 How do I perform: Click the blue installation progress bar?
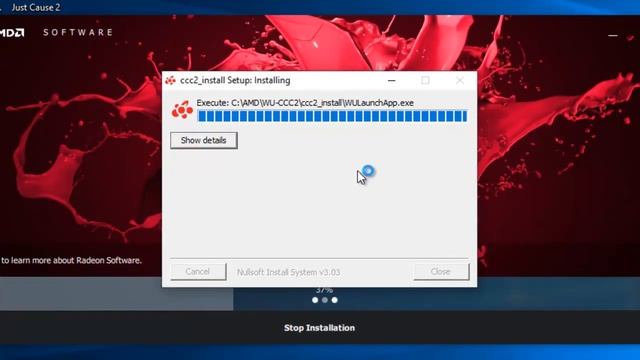(x=332, y=116)
